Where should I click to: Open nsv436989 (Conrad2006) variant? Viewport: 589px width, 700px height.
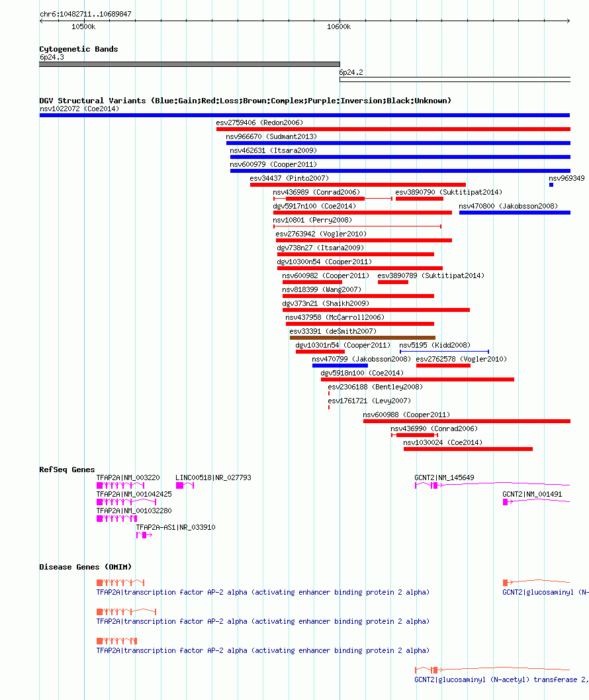(x=333, y=199)
